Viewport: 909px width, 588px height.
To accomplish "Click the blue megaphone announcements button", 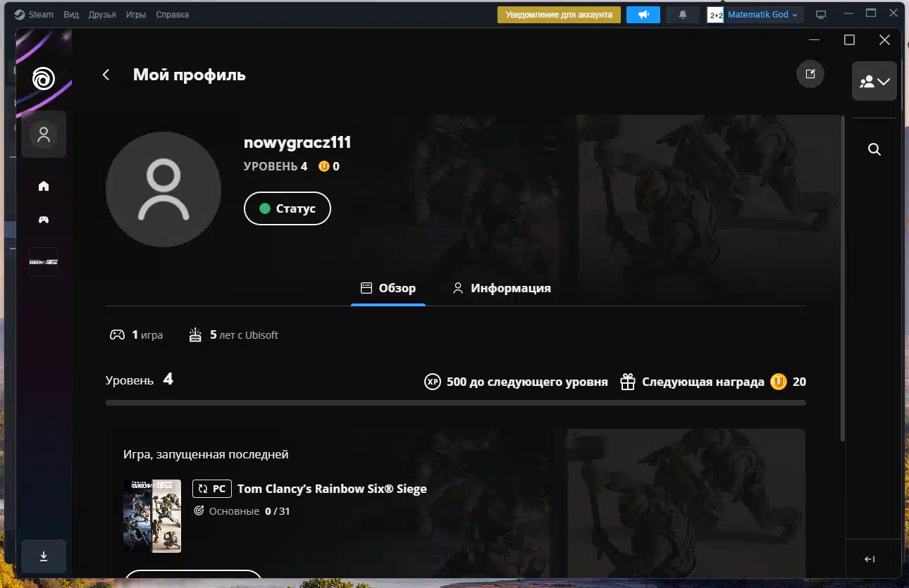I will (x=643, y=15).
